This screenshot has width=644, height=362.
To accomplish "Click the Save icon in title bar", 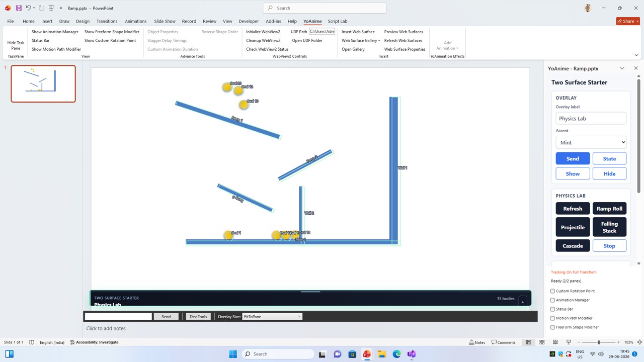I will 19,8.
